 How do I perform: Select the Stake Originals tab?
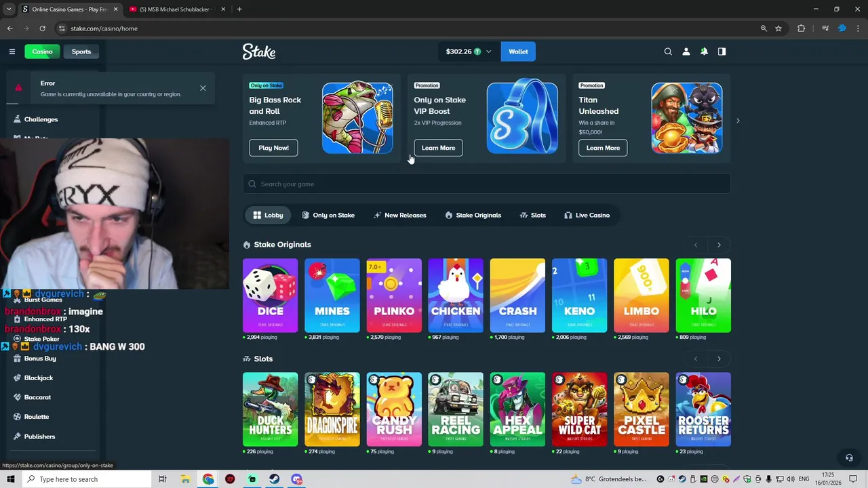[473, 215]
